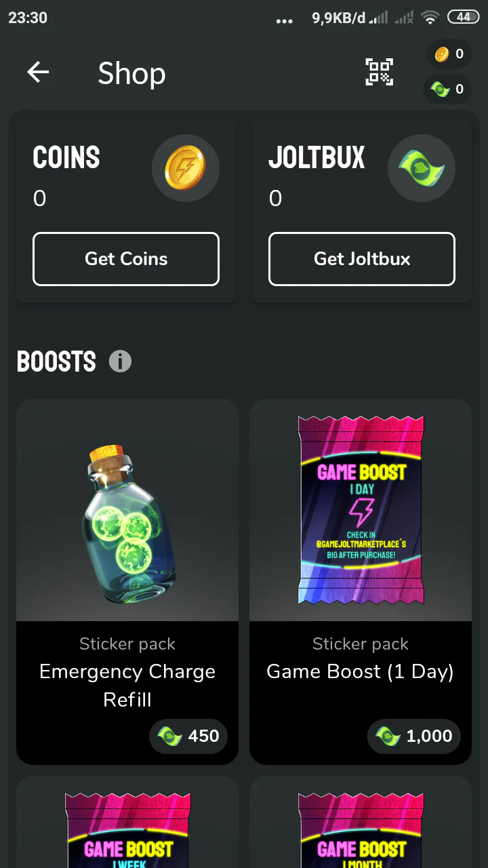The height and width of the screenshot is (868, 488).
Task: Open the Boosts info icon
Action: point(120,361)
